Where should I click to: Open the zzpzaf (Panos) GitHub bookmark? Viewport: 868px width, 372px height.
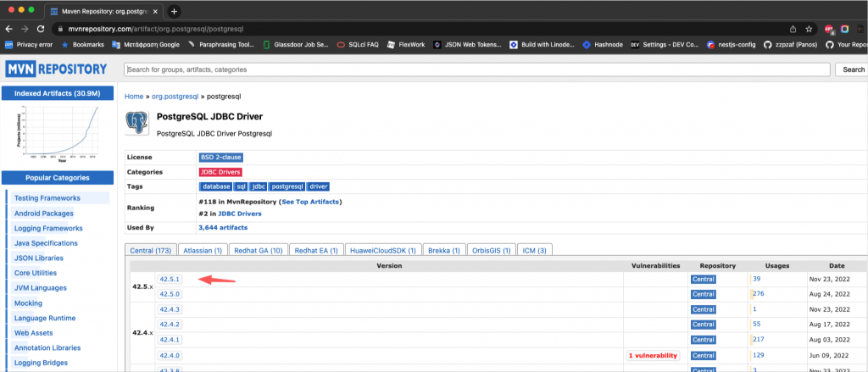click(x=791, y=45)
